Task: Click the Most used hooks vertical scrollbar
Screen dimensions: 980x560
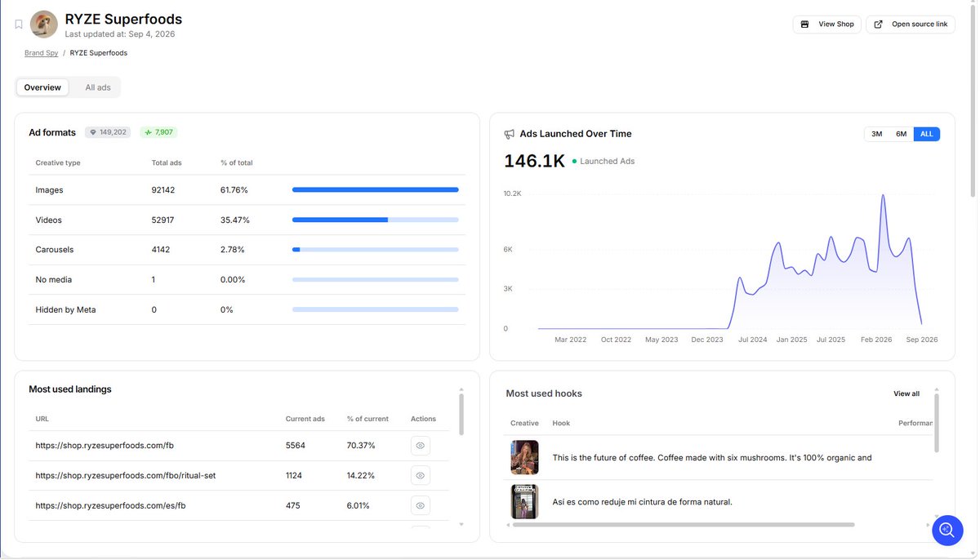Action: coord(937,423)
